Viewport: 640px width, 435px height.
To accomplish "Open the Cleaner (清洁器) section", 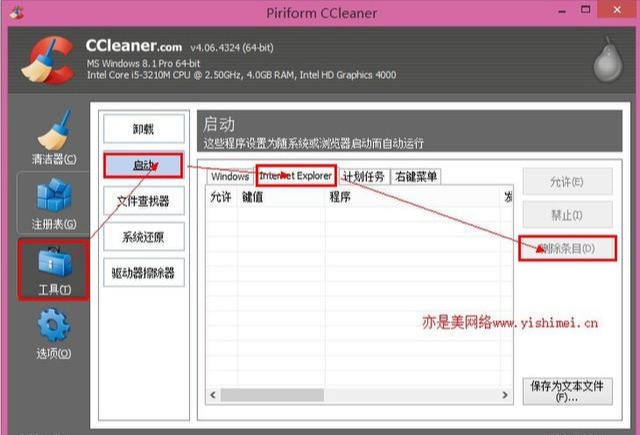I will coord(53,137).
